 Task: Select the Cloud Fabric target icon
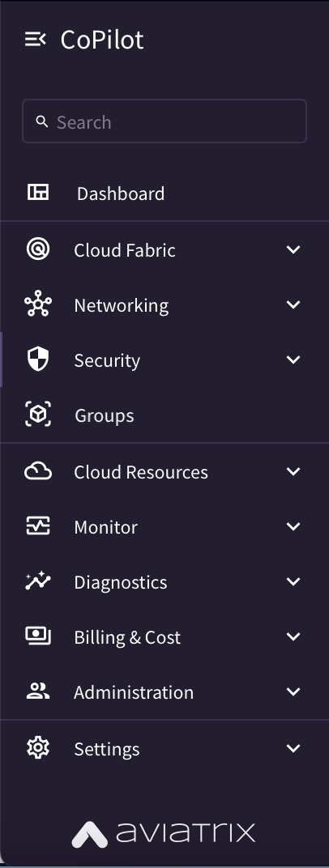coord(38,249)
